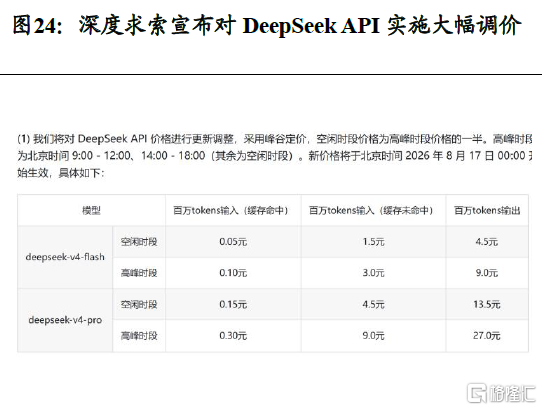Click the 9:00 - 12:00 time range in the paragraph
This screenshot has width=542, height=410.
(x=101, y=156)
